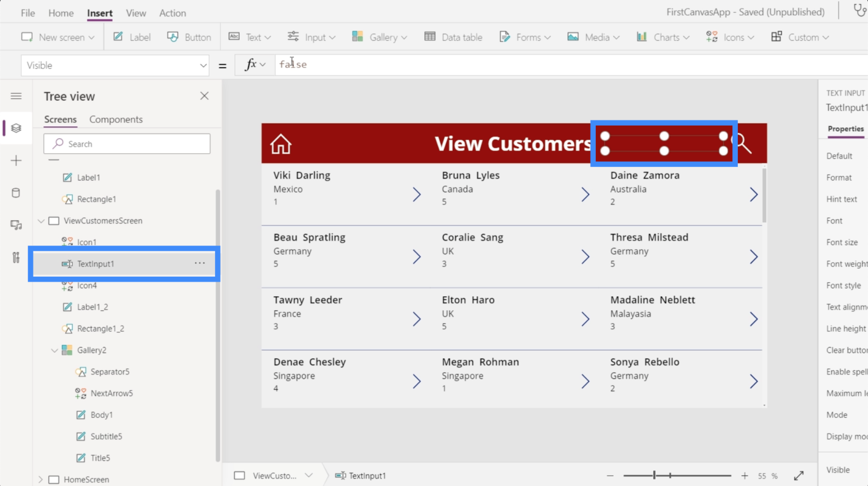Select Subtitle5 in the tree
This screenshot has width=868, height=486.
[x=106, y=436]
